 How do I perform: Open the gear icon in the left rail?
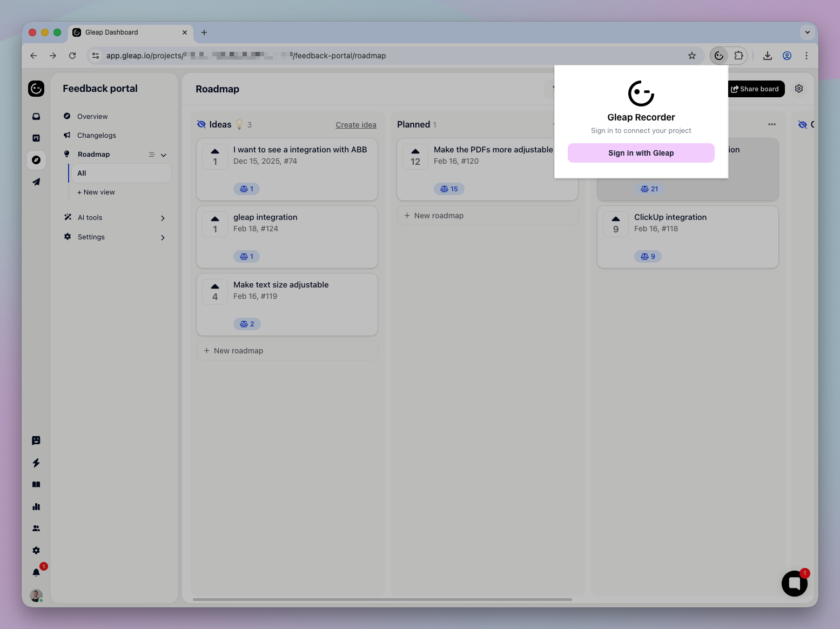pos(36,550)
